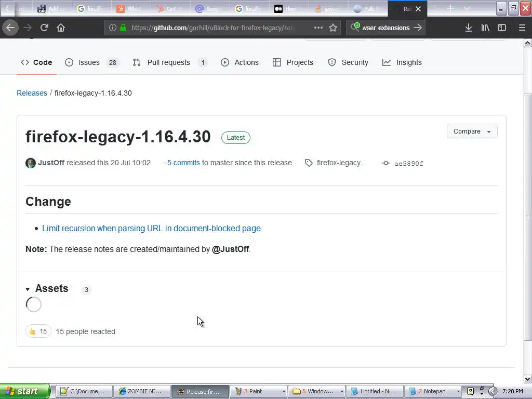The width and height of the screenshot is (532, 399).
Task: Expand hidden system tray icons
Action: pyautogui.click(x=493, y=391)
